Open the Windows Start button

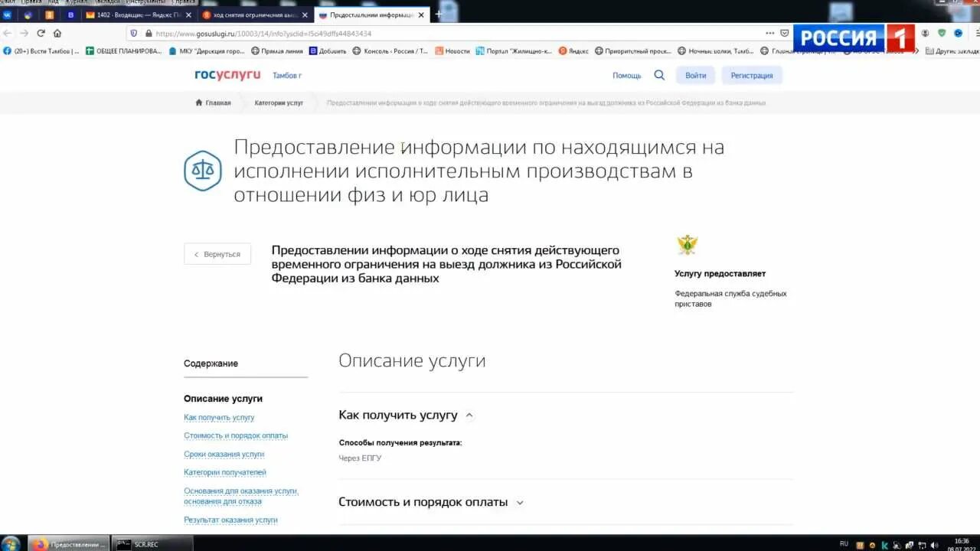point(11,544)
